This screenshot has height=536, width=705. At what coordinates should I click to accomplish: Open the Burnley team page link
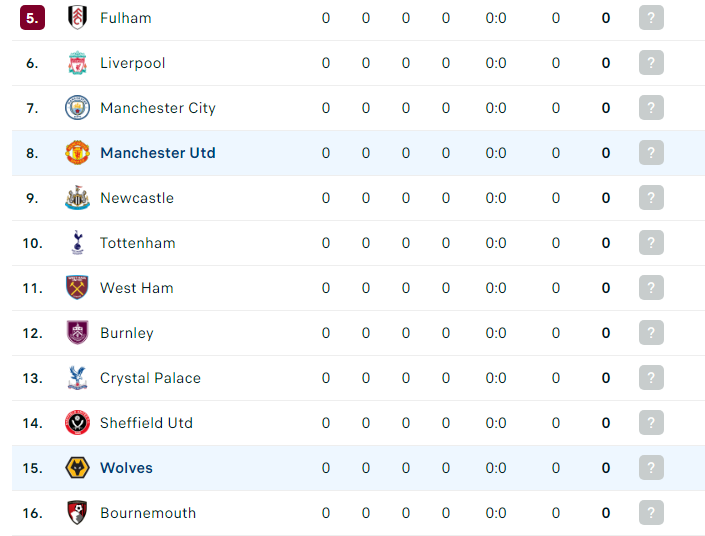pyautogui.click(x=127, y=333)
